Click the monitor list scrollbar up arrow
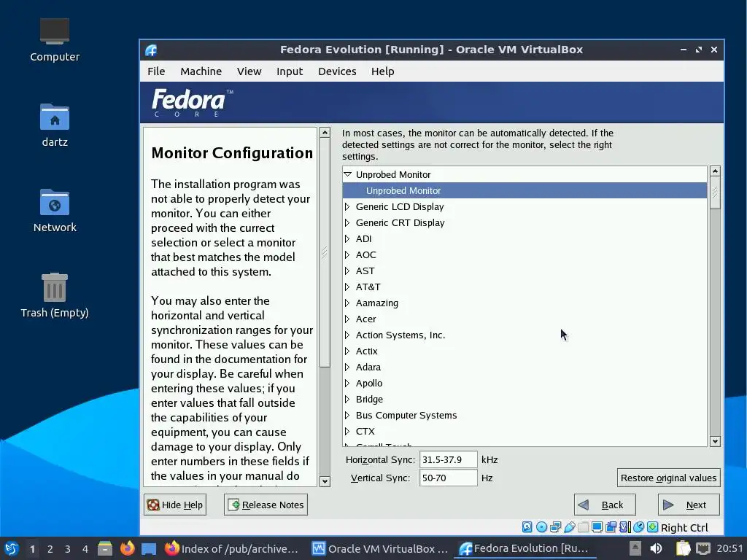 715,171
